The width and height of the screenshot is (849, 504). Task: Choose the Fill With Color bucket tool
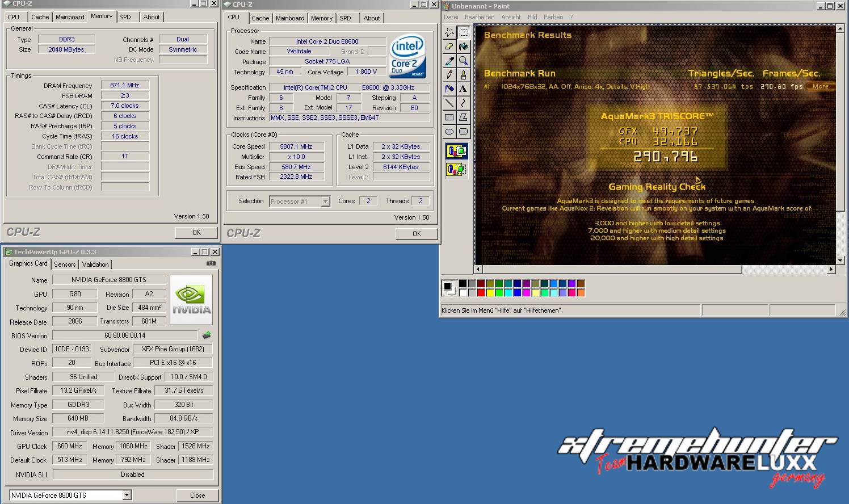coord(464,47)
